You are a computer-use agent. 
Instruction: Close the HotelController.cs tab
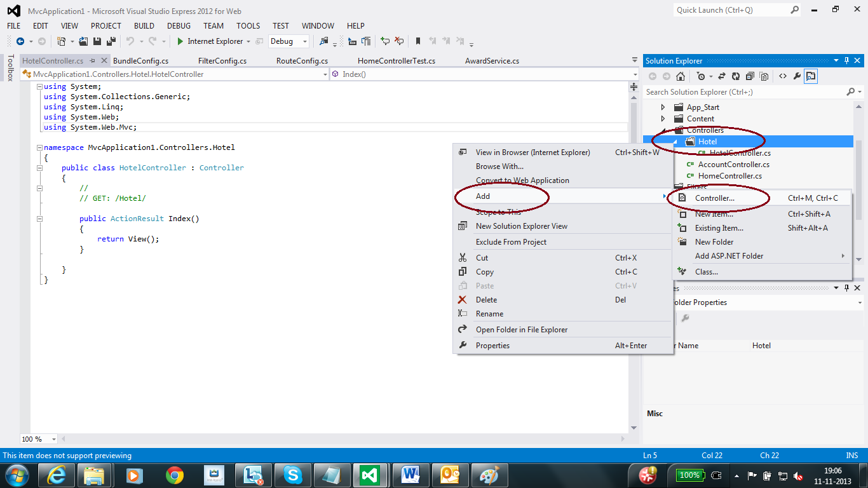(104, 61)
